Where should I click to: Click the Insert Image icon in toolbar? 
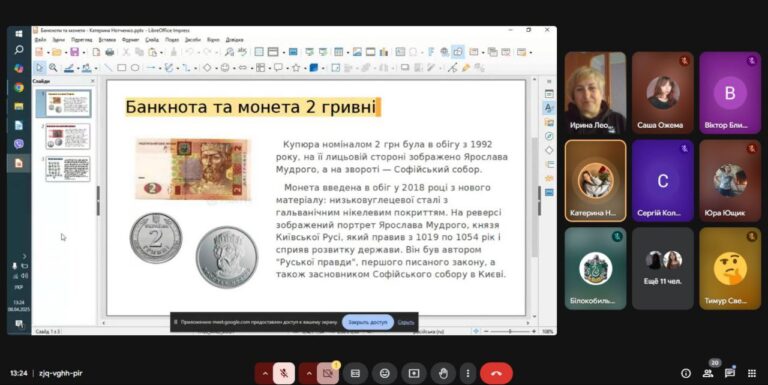click(357, 52)
